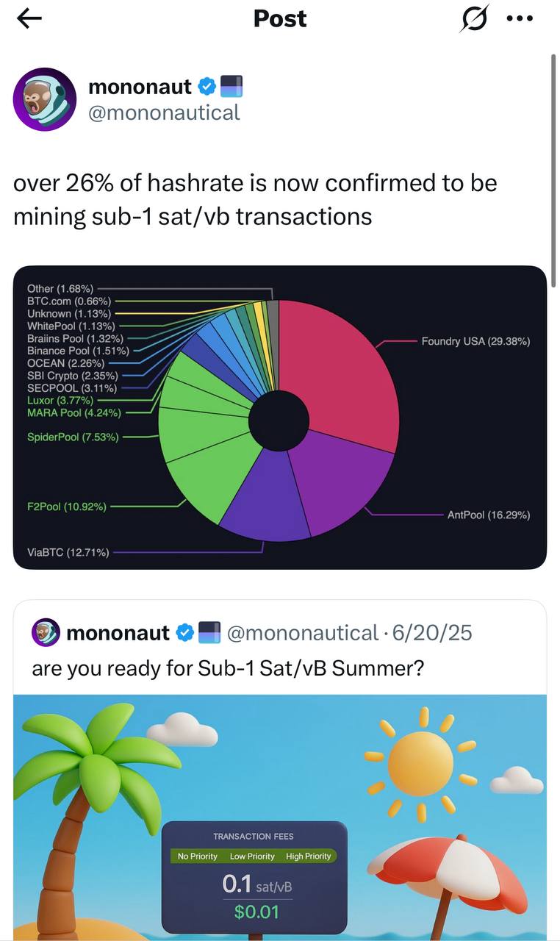560x941 pixels.
Task: Open mononaut's large profile avatar
Action: (45, 99)
